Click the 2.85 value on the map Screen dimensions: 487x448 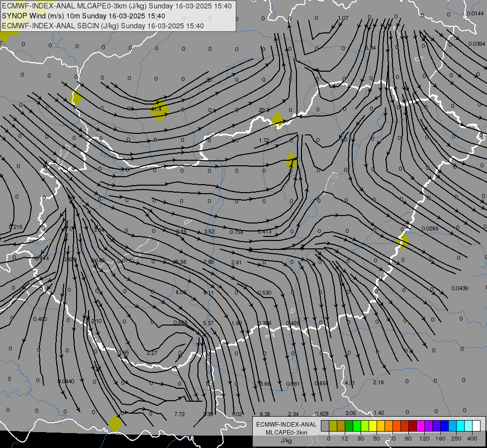pos(182,231)
